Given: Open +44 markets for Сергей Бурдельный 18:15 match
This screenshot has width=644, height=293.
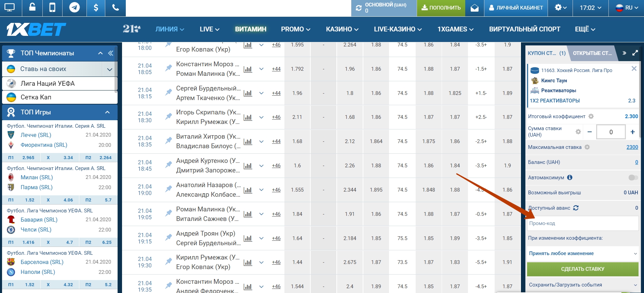Looking at the screenshot, I should [276, 93].
